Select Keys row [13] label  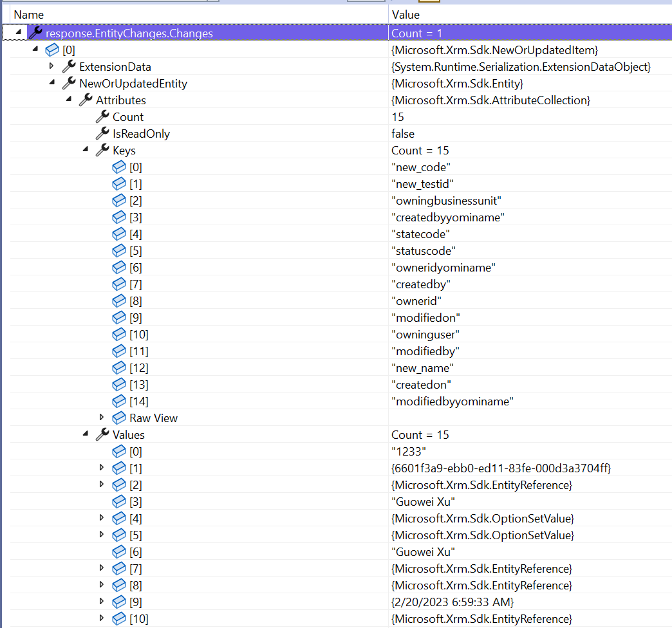pos(139,385)
